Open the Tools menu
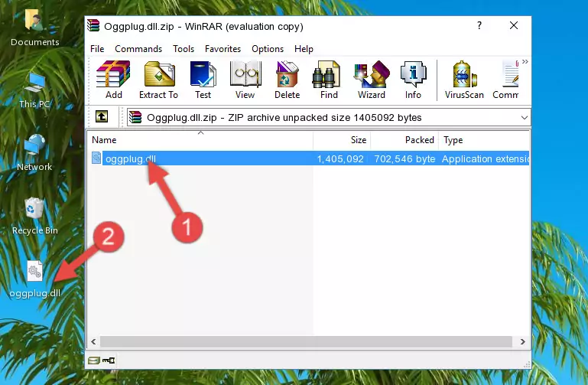588x385 pixels. click(184, 49)
